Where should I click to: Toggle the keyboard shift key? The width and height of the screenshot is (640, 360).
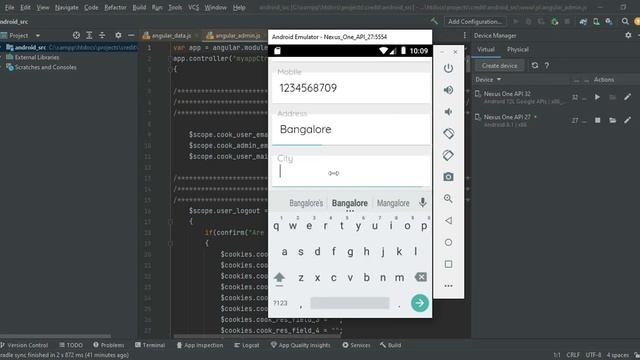(x=279, y=278)
